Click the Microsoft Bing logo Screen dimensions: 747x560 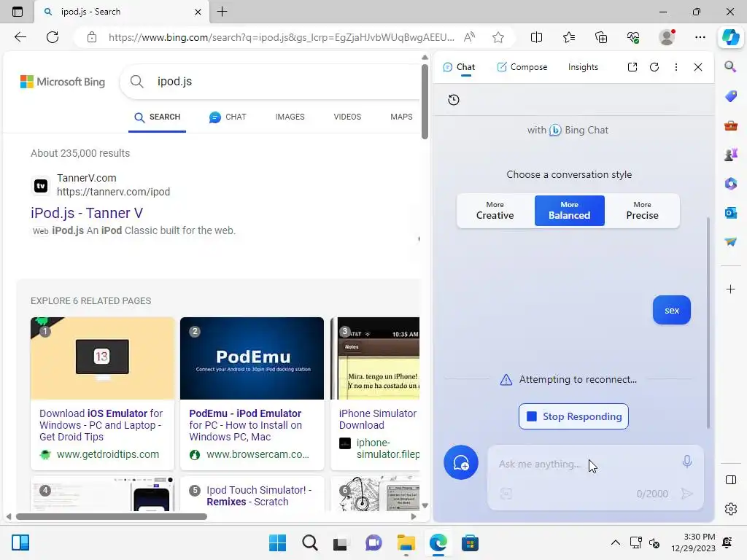[x=63, y=82]
